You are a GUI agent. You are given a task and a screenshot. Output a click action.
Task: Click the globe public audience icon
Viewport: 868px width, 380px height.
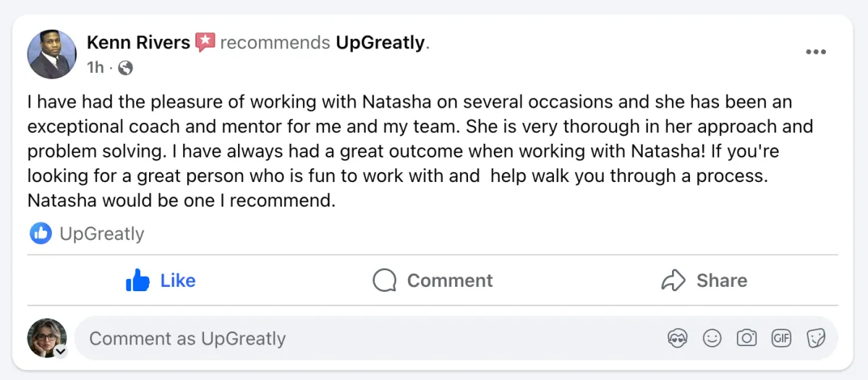(x=125, y=68)
